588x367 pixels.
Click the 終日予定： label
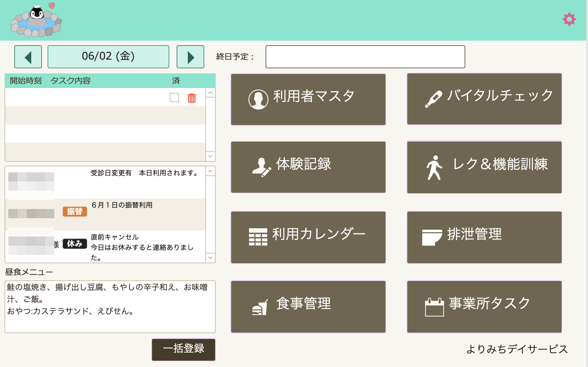[235, 57]
